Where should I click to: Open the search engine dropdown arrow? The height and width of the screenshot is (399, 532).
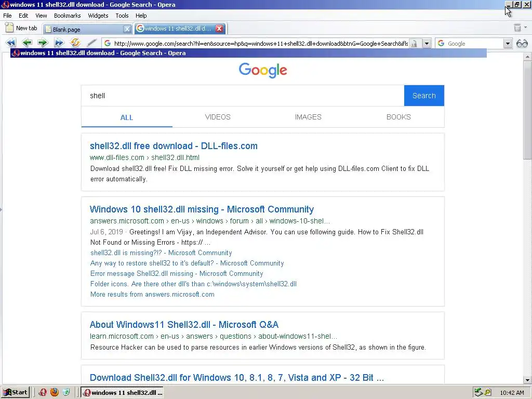[x=507, y=44]
